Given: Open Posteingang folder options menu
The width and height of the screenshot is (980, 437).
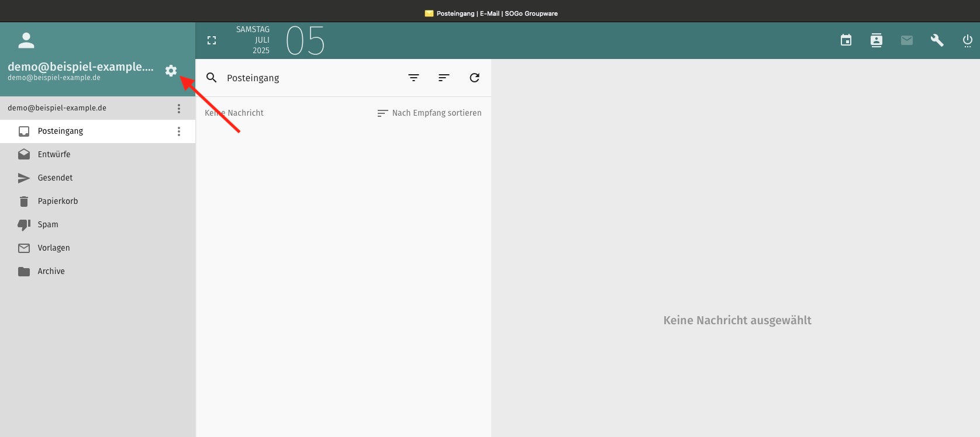Looking at the screenshot, I should 179,131.
